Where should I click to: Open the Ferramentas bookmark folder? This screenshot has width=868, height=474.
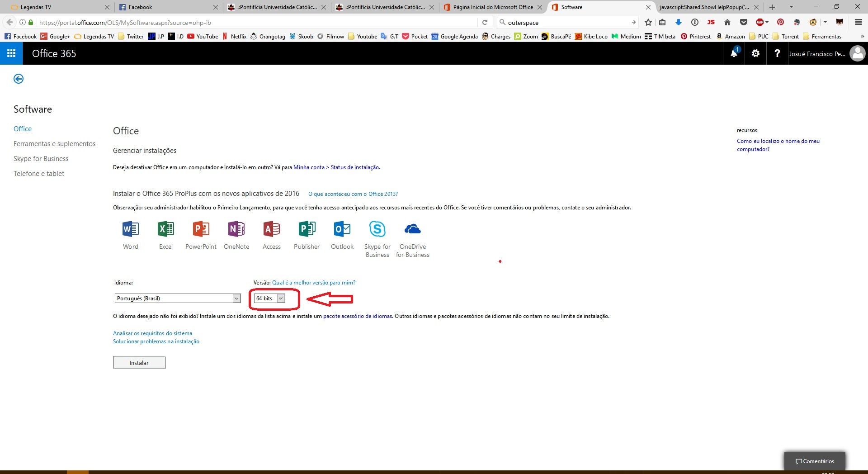(x=822, y=37)
